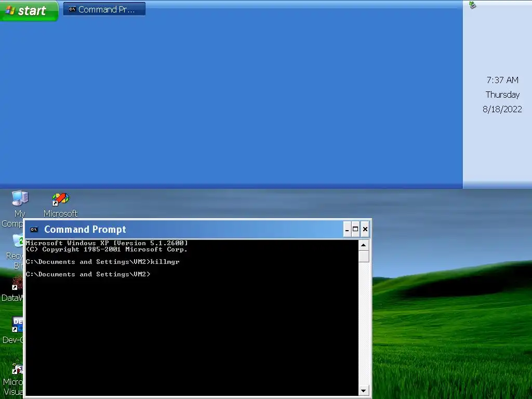Click the 7:37 AM clock text
The width and height of the screenshot is (532, 399).
coord(502,80)
